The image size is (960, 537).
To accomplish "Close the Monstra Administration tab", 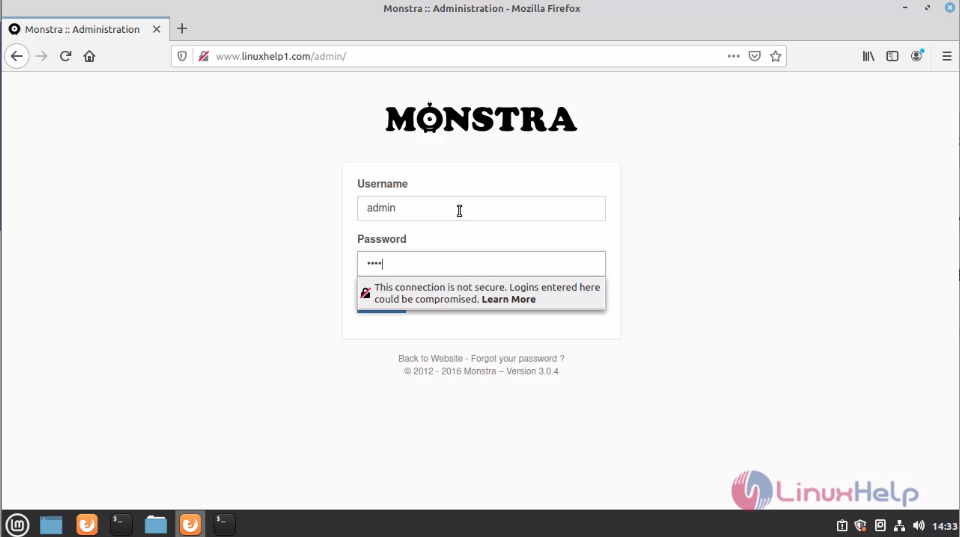I will (157, 29).
